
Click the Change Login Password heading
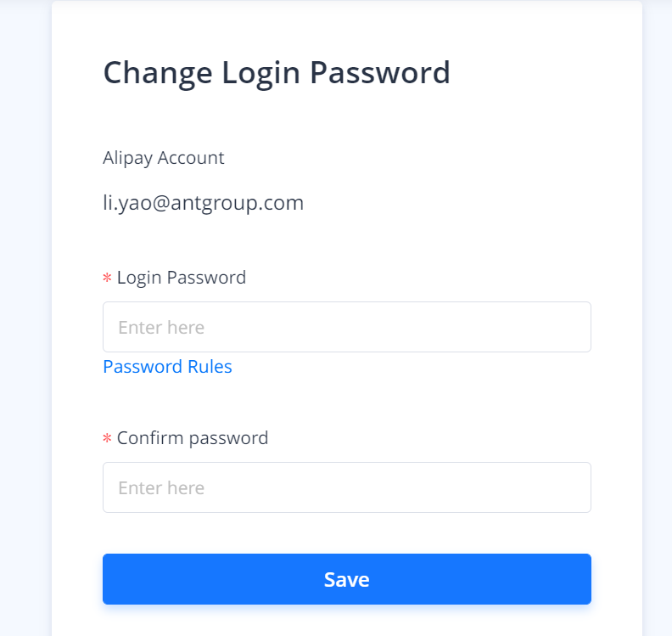277,73
